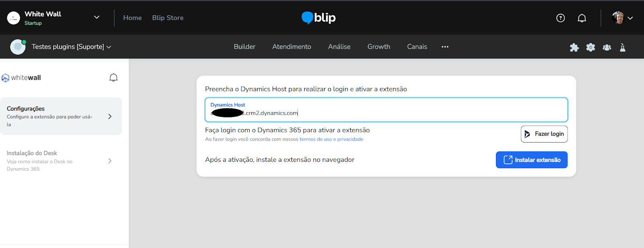Go to the Builder tab
Image resolution: width=644 pixels, height=248 pixels.
[244, 47]
